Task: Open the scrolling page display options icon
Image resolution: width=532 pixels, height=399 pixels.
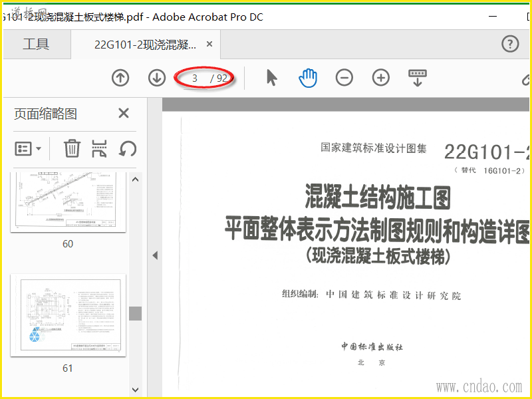Action: coord(418,78)
